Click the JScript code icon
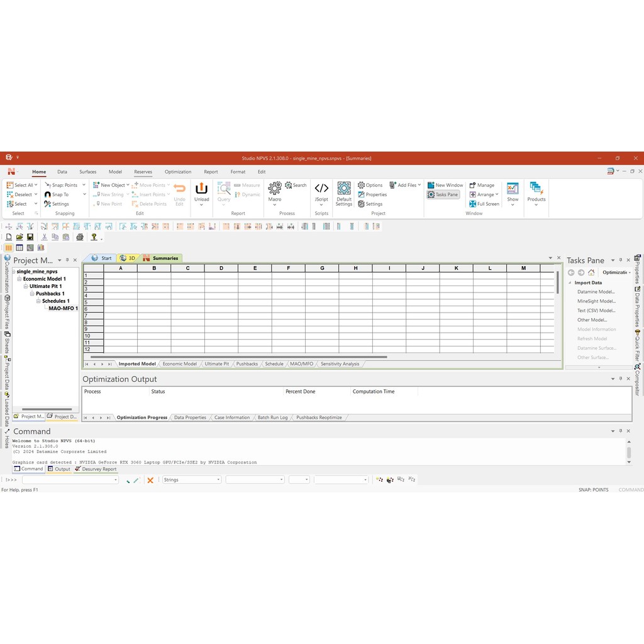 click(x=321, y=189)
